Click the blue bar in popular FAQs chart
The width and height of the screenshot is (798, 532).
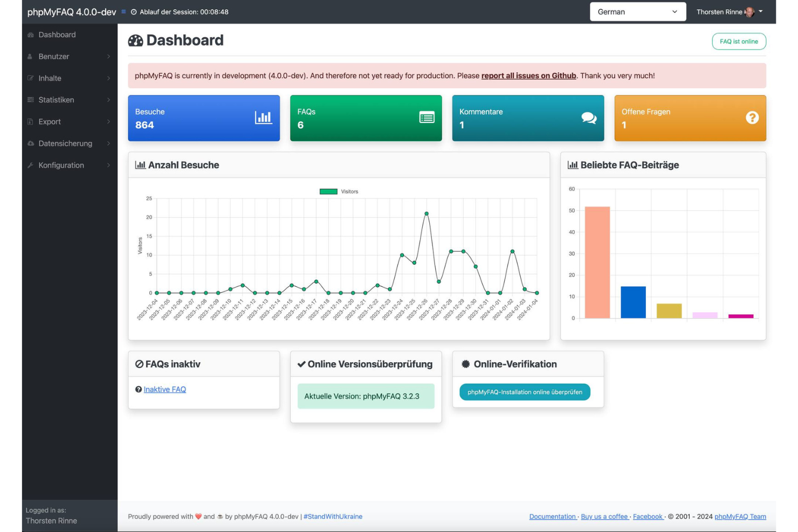pyautogui.click(x=633, y=302)
